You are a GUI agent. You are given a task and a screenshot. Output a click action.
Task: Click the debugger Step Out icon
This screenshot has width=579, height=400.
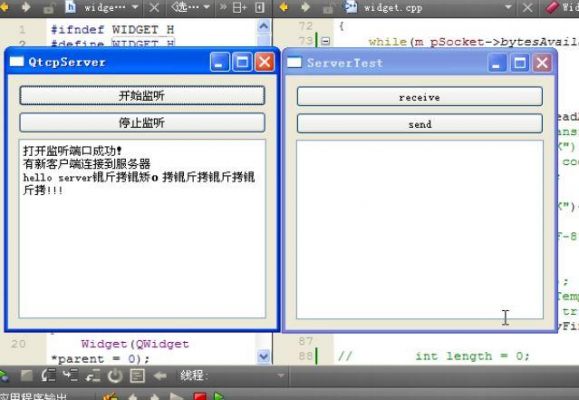coord(92,376)
